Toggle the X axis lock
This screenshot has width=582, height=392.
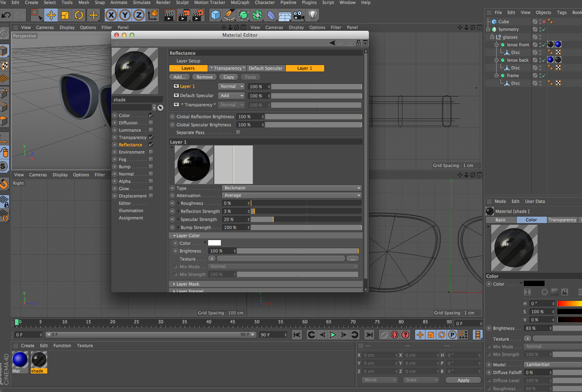(x=111, y=15)
